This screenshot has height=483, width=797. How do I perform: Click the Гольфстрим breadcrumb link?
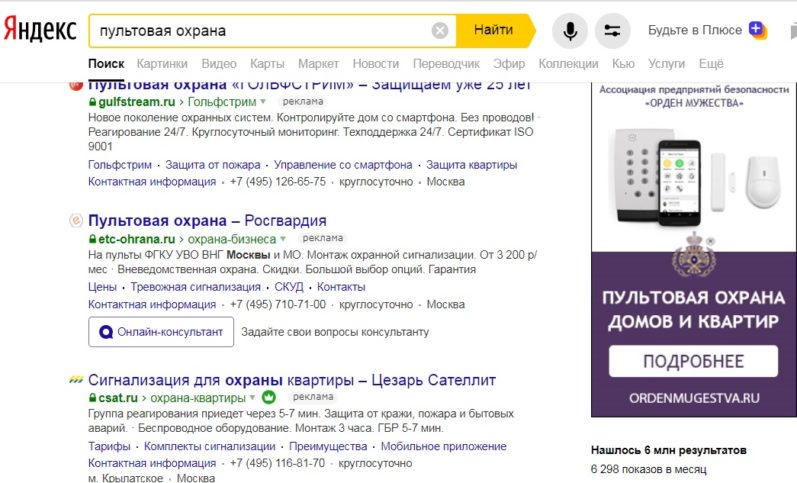pyautogui.click(x=222, y=102)
